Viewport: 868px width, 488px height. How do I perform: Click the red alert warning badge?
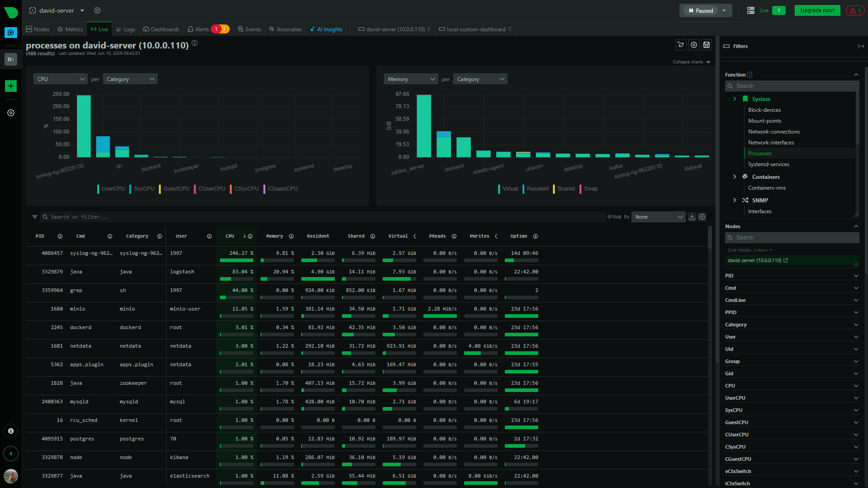pyautogui.click(x=854, y=10)
